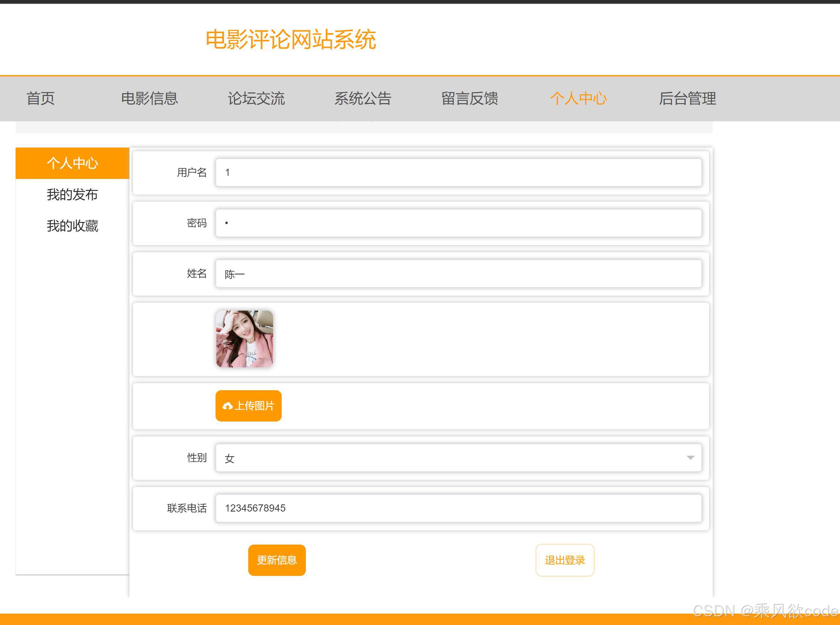The width and height of the screenshot is (840, 625).
Task: Click 个人中心 in the top navigation
Action: click(578, 99)
